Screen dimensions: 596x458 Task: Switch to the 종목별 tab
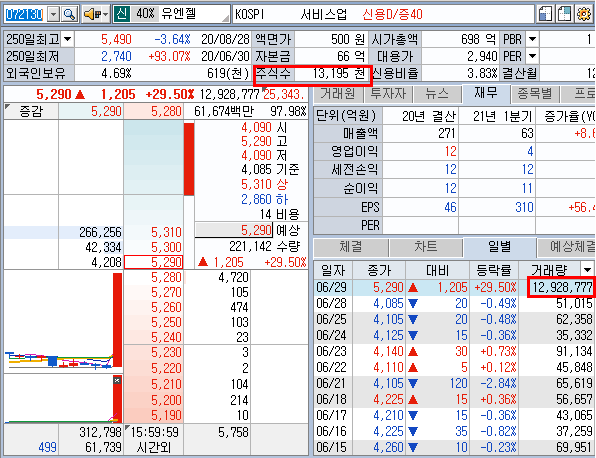click(534, 94)
